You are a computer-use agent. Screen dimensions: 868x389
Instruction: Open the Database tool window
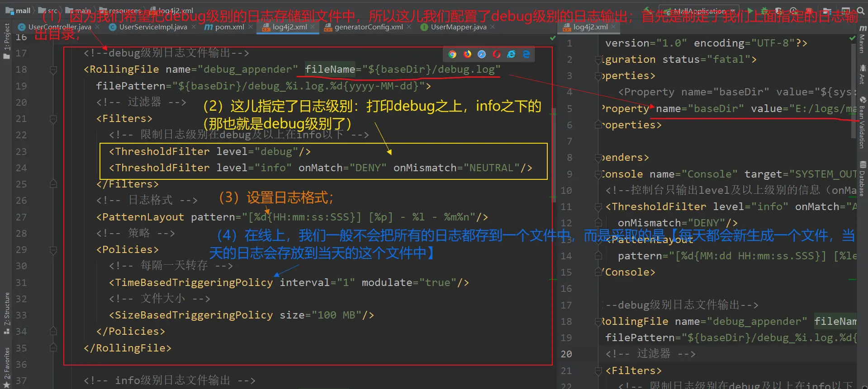click(x=863, y=178)
